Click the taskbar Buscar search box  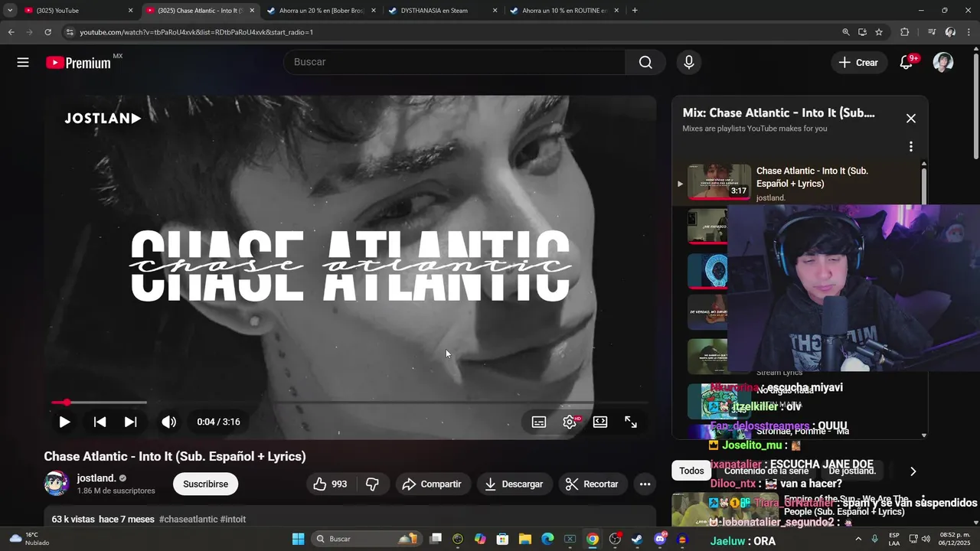point(367,539)
